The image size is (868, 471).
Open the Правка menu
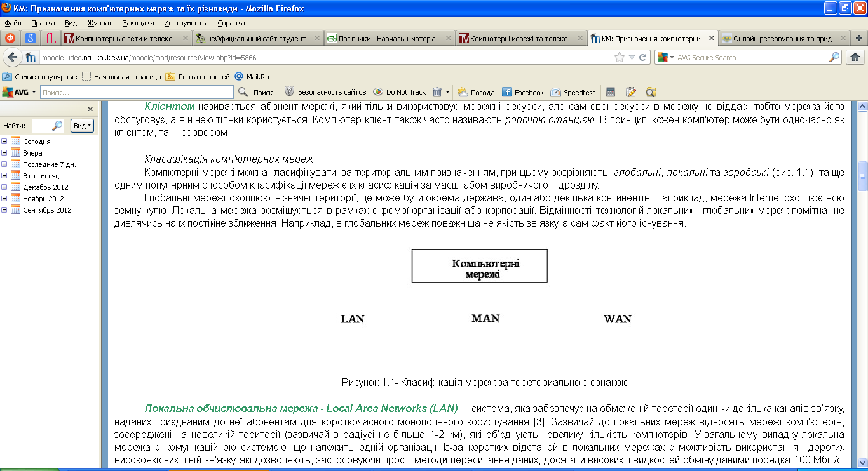click(43, 23)
